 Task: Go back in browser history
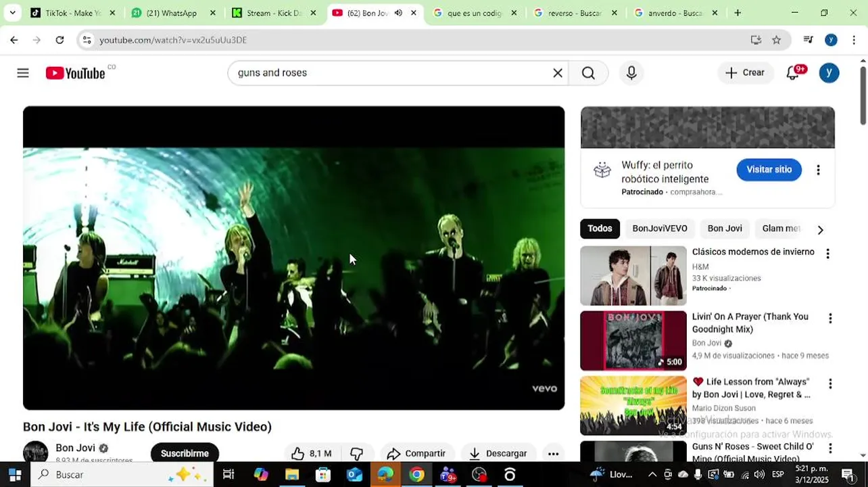click(x=14, y=40)
